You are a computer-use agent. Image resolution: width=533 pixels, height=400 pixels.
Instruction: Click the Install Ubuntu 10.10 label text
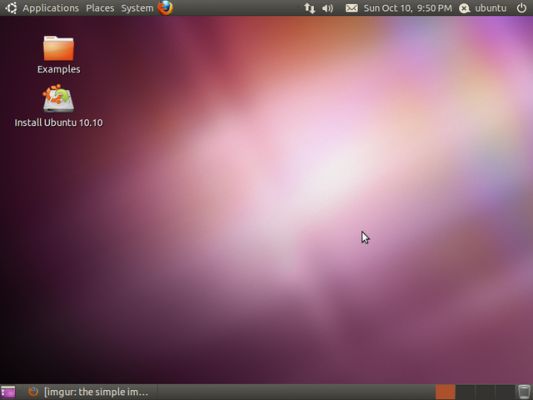pyautogui.click(x=58, y=123)
